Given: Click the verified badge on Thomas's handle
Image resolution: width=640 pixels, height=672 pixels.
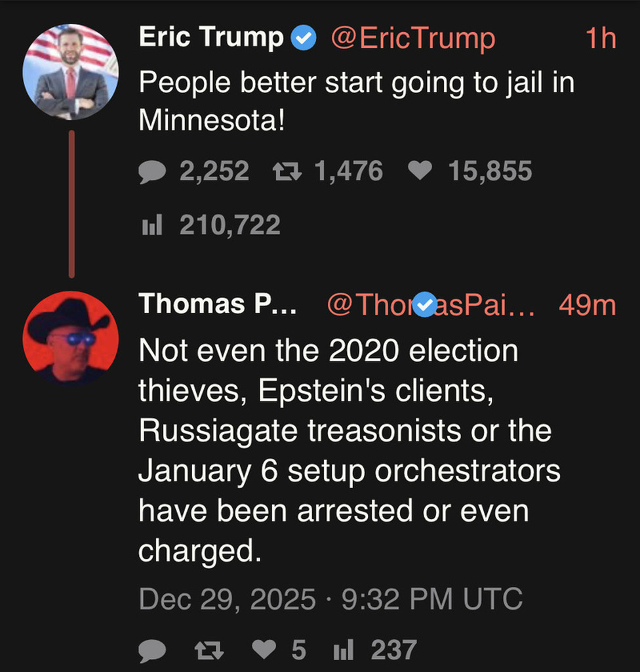Looking at the screenshot, I should pos(426,304).
